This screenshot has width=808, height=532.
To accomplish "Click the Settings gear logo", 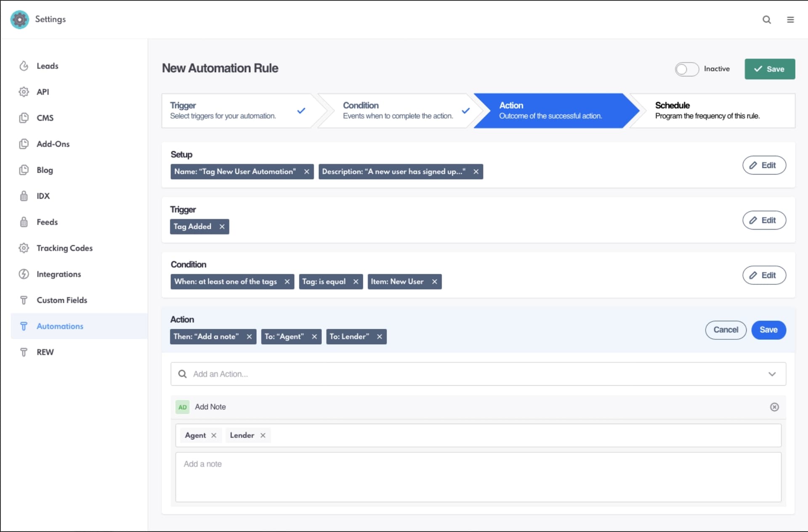I will pyautogui.click(x=19, y=19).
